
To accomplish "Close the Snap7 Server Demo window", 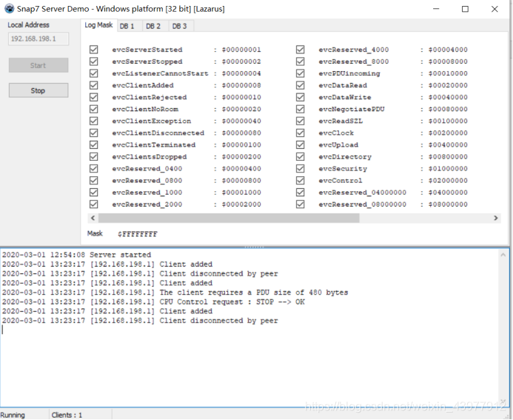I will pyautogui.click(x=494, y=9).
